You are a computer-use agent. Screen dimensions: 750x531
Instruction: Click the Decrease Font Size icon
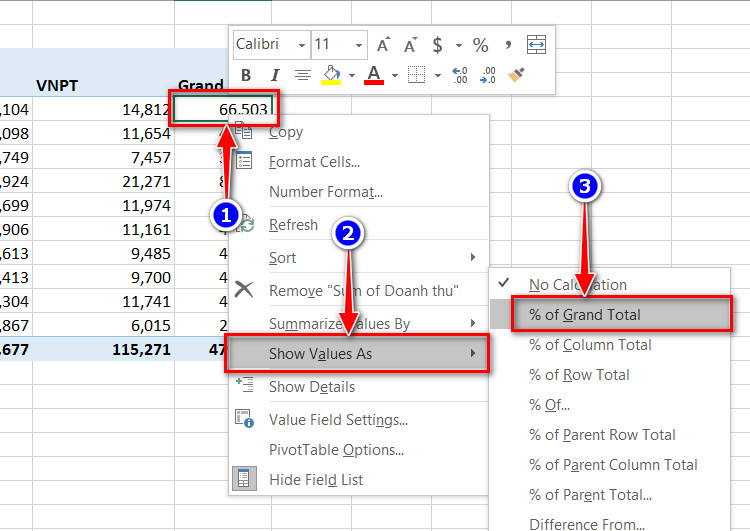coord(410,45)
